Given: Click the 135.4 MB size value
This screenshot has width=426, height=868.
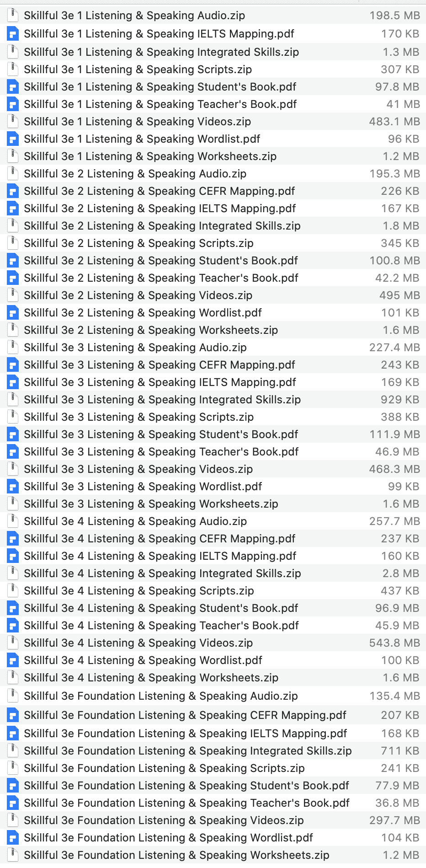Looking at the screenshot, I should click(394, 696).
